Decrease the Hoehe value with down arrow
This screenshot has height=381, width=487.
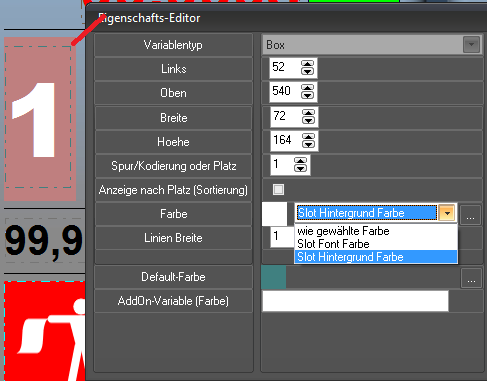(x=308, y=144)
